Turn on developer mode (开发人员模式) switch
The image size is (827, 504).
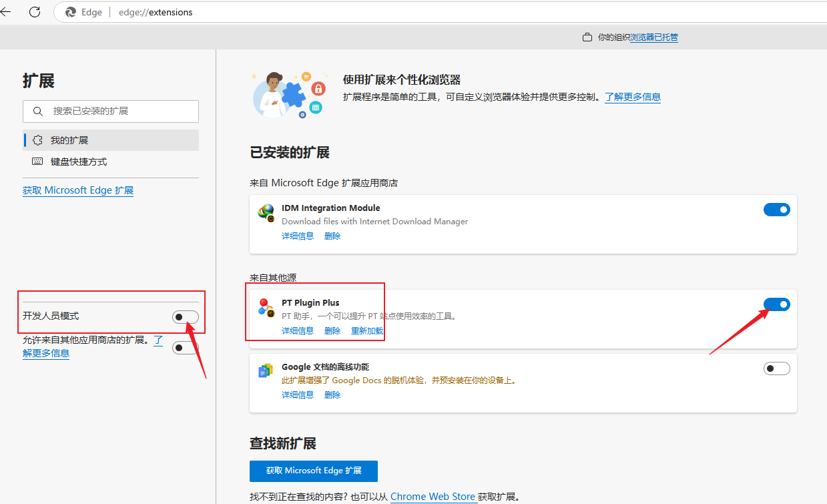[x=185, y=317]
